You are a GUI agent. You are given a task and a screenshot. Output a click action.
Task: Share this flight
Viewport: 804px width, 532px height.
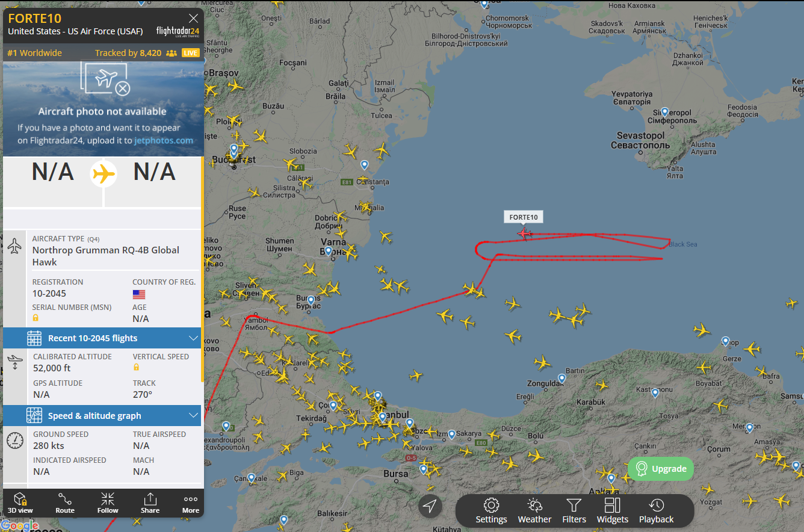pyautogui.click(x=150, y=503)
